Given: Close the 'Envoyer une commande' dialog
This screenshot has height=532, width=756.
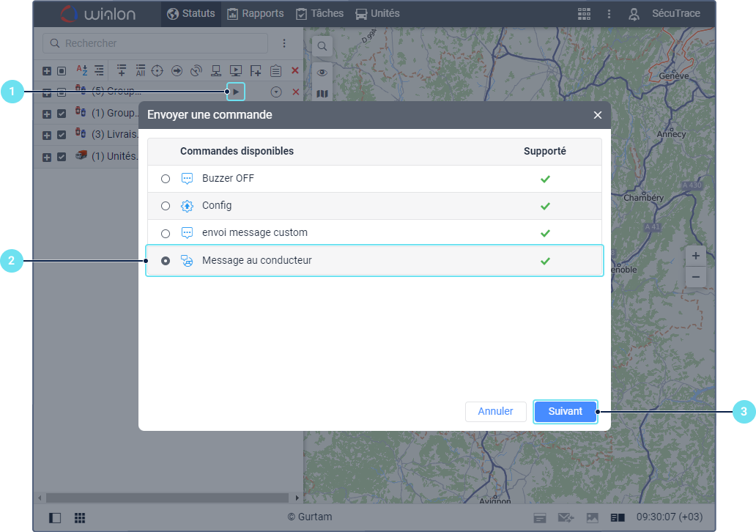Looking at the screenshot, I should [598, 115].
